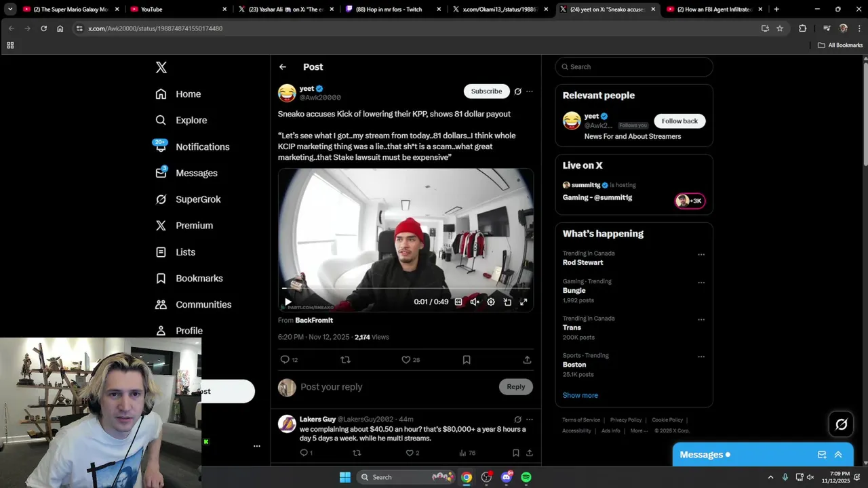Image resolution: width=868 pixels, height=488 pixels.
Task: Click the X search box
Action: (x=634, y=67)
